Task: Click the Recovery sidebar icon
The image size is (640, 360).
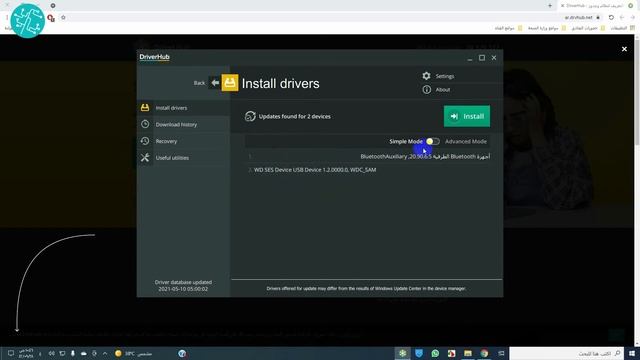Action: [145, 141]
